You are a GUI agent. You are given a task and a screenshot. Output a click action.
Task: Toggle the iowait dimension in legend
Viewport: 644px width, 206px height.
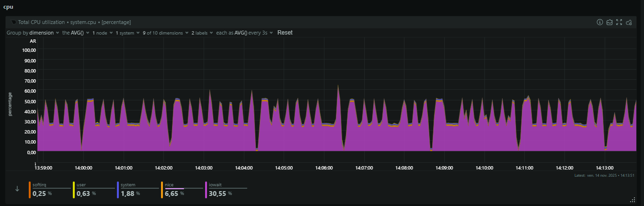tap(226, 190)
